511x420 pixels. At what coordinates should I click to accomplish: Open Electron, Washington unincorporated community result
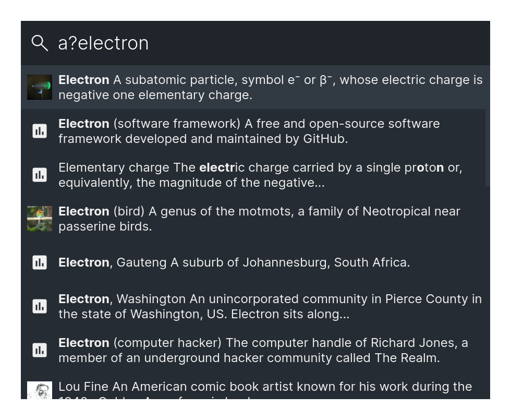pos(256,306)
